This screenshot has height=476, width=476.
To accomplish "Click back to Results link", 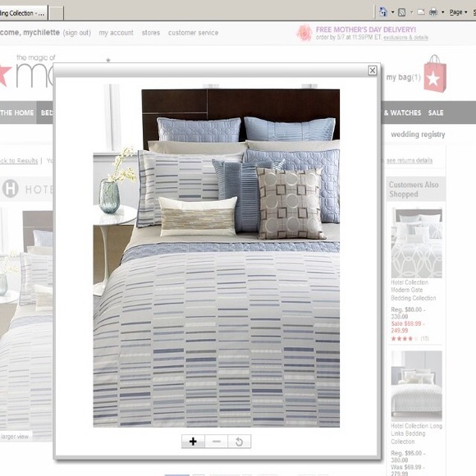I will point(19,161).
